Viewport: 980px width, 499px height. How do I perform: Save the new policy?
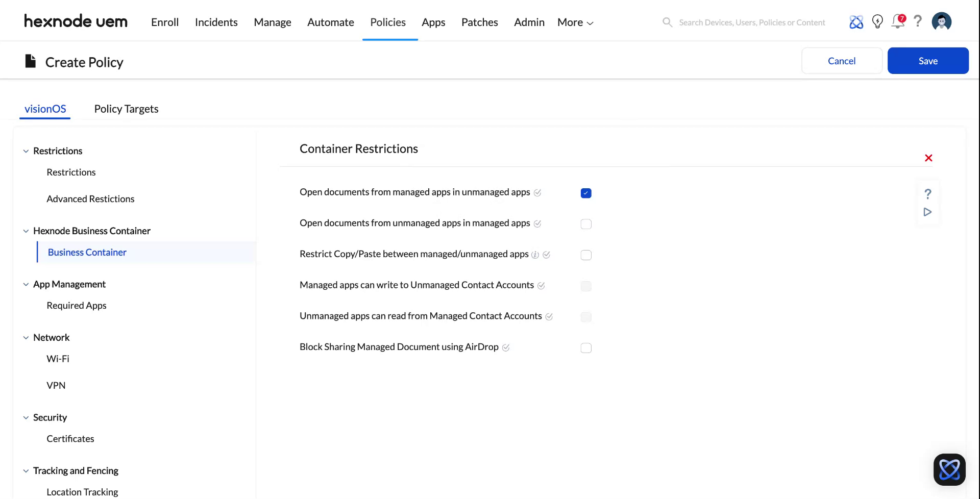click(x=928, y=60)
